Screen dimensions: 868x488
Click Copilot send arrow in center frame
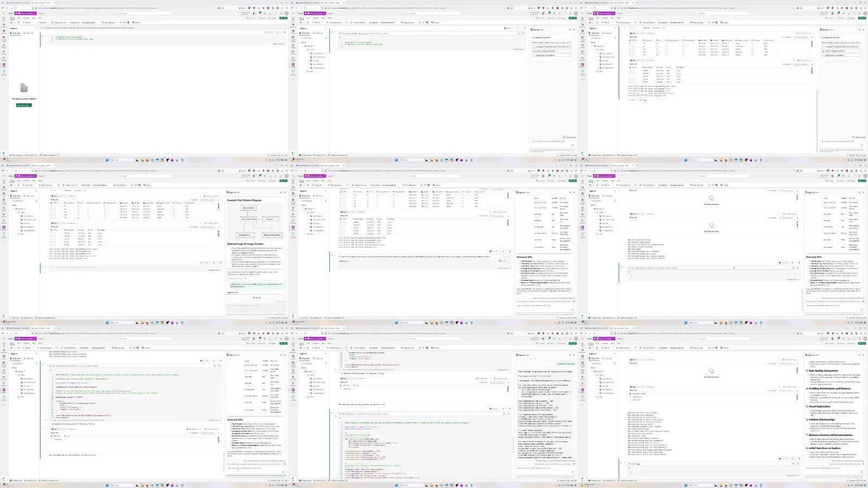tap(573, 309)
